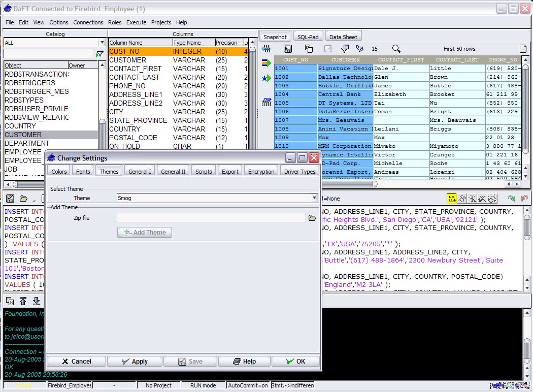Screen dimensions: 533x392
Task: Switch to the Fonts settings tab
Action: (83, 172)
